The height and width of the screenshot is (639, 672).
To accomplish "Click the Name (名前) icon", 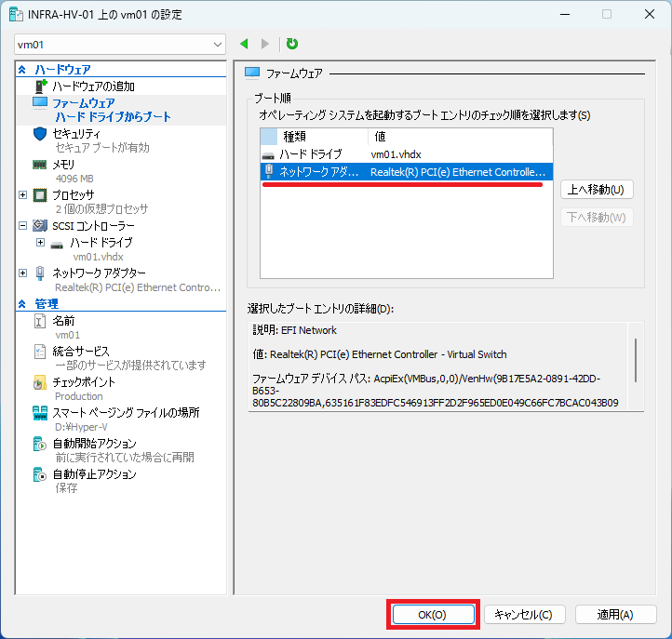I will pyautogui.click(x=40, y=321).
